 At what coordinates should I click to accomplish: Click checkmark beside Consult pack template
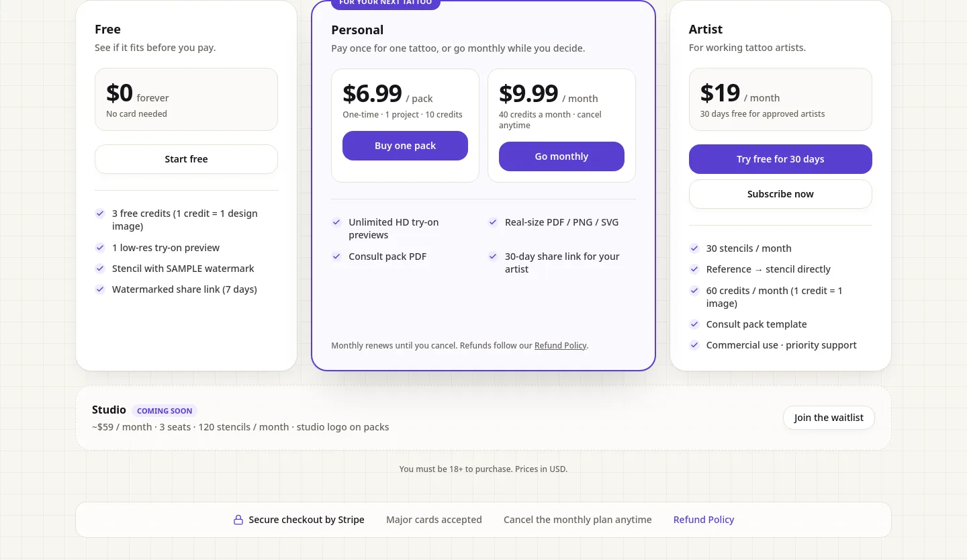pos(694,324)
